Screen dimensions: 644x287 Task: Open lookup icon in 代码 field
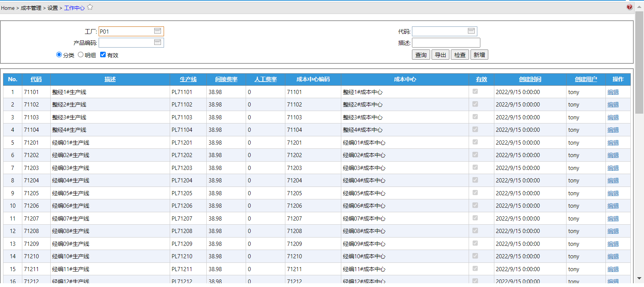click(x=471, y=31)
